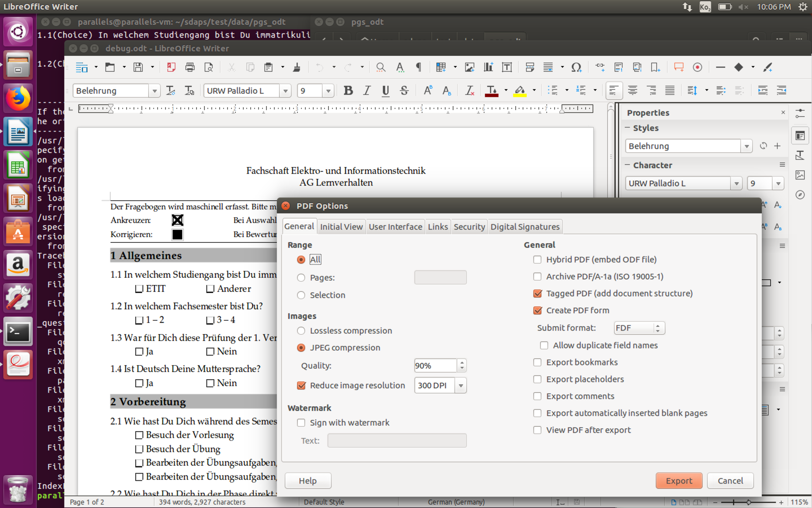Image resolution: width=812 pixels, height=508 pixels.
Task: Click the Export directly as PDF icon
Action: (x=171, y=67)
